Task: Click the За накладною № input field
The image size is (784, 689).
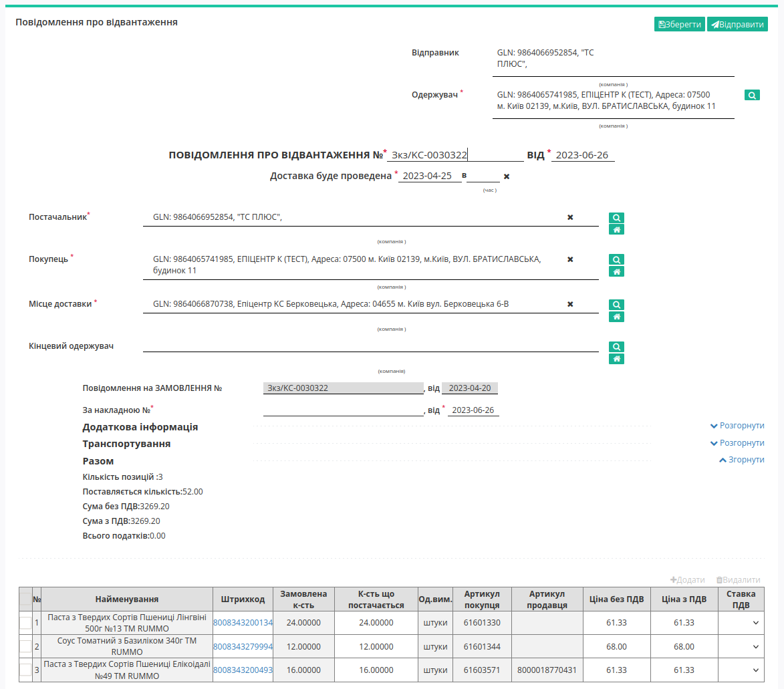Action: click(344, 410)
